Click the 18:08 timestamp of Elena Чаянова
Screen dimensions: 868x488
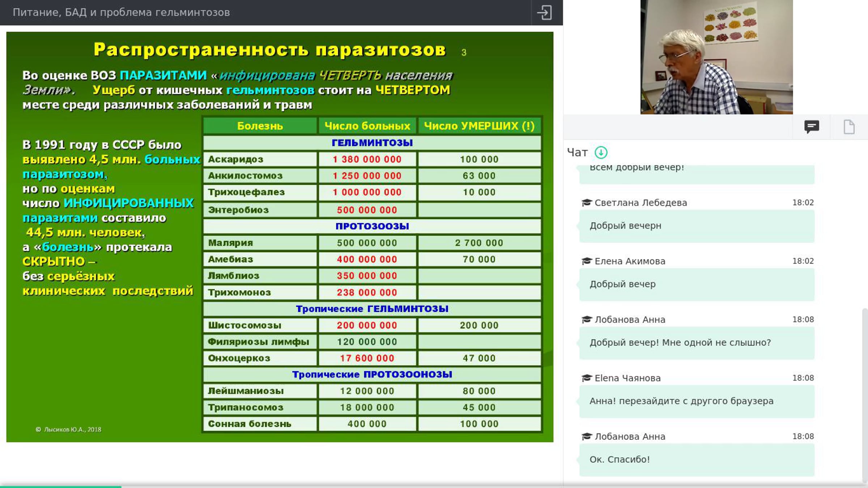coord(803,378)
